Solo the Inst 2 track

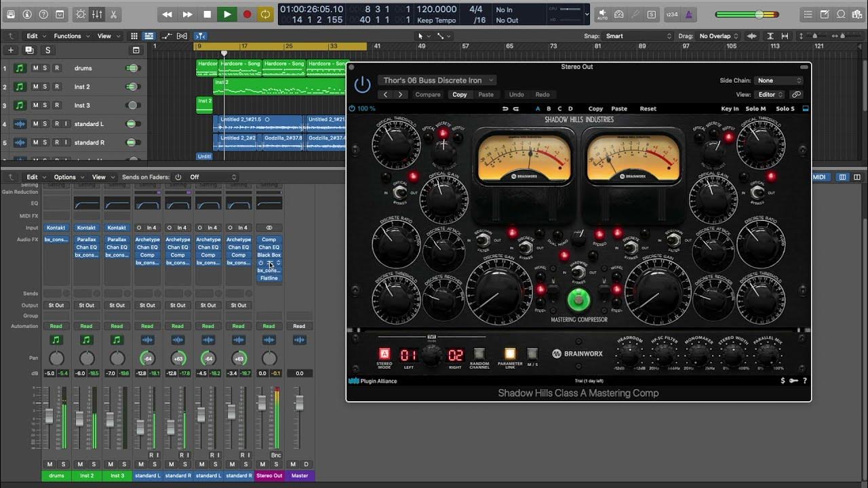(x=46, y=87)
